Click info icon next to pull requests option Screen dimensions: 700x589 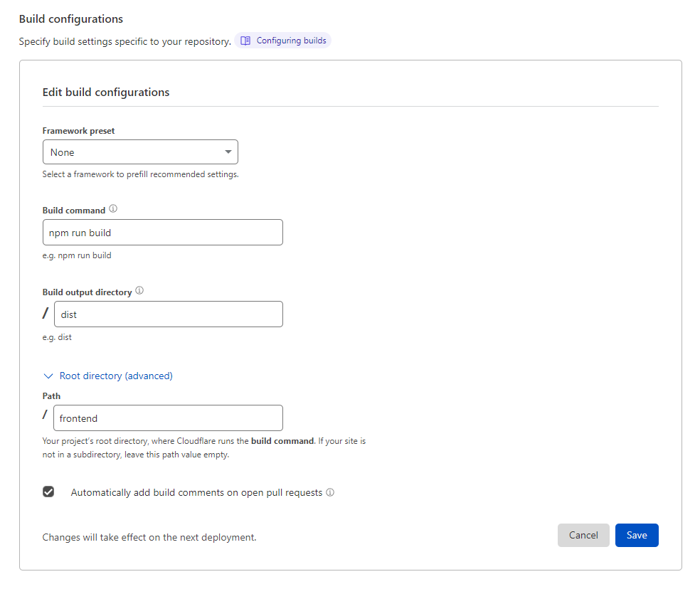click(x=330, y=492)
